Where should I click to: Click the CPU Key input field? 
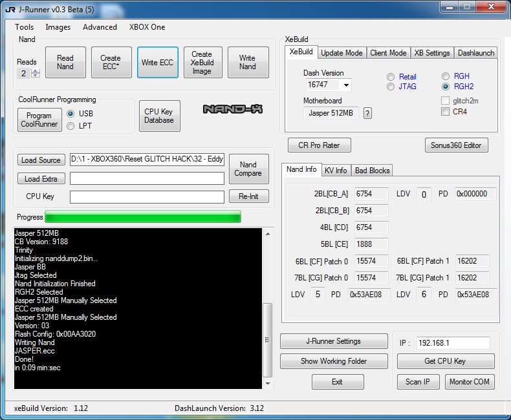point(147,197)
